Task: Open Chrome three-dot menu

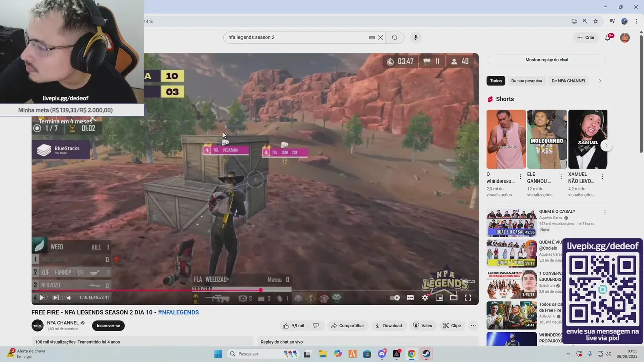Action: pyautogui.click(x=635, y=21)
